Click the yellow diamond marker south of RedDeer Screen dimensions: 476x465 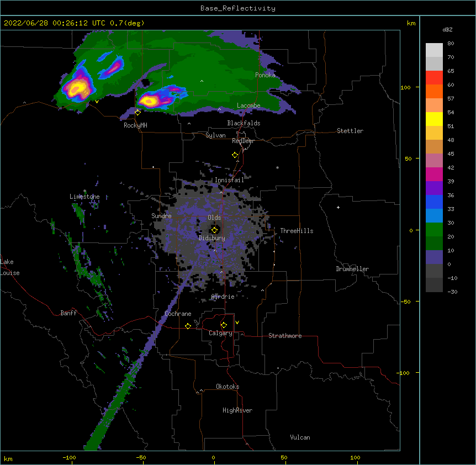tap(235, 155)
